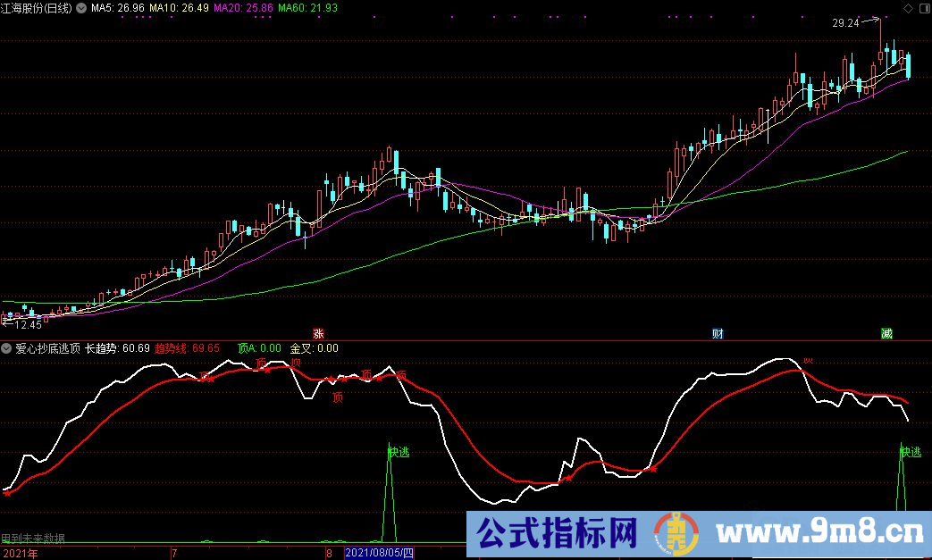Click the 用到未来数据 notice

coord(33,538)
